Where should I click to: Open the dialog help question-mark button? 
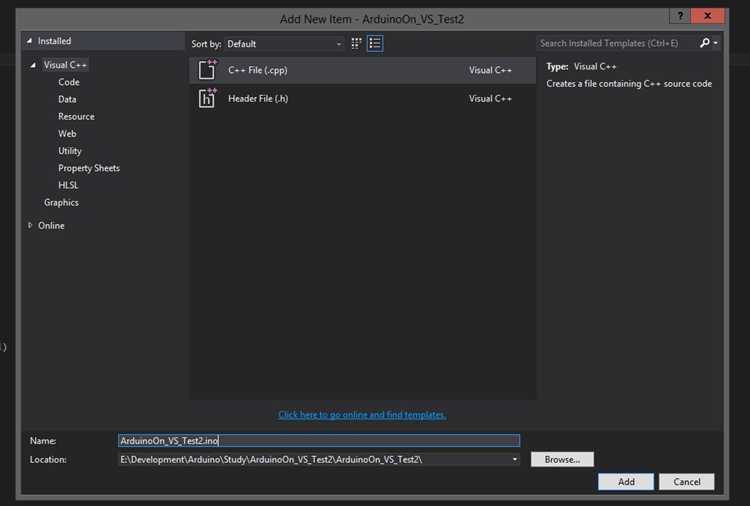point(680,16)
